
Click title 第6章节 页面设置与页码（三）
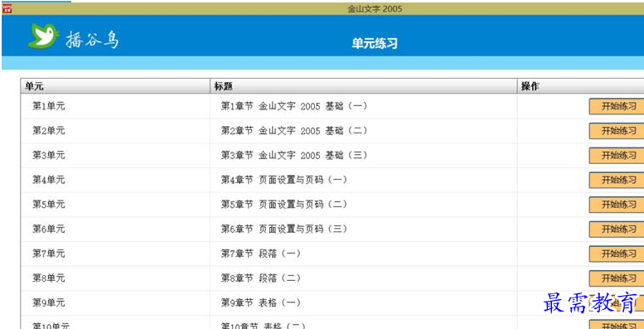tap(284, 230)
